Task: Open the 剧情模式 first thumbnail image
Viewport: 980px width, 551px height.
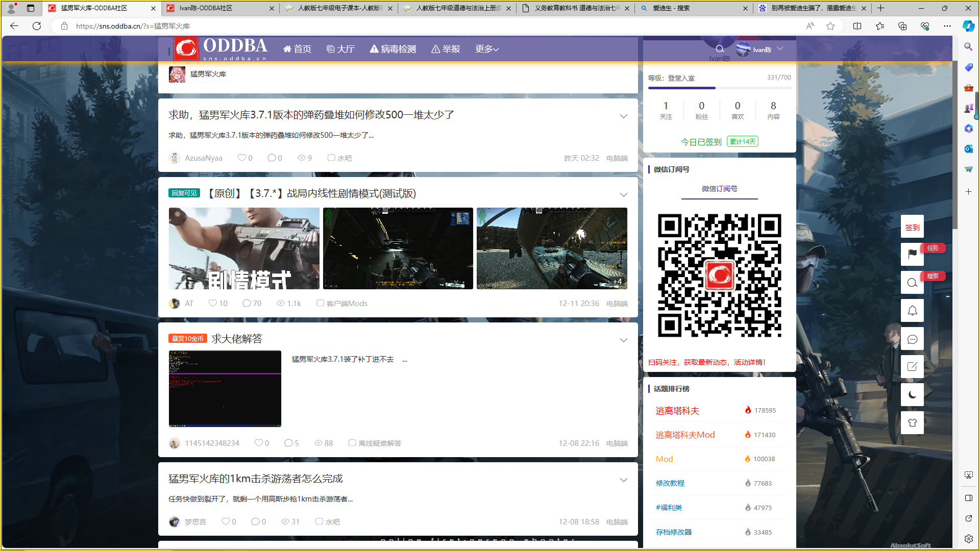Action: (x=244, y=248)
